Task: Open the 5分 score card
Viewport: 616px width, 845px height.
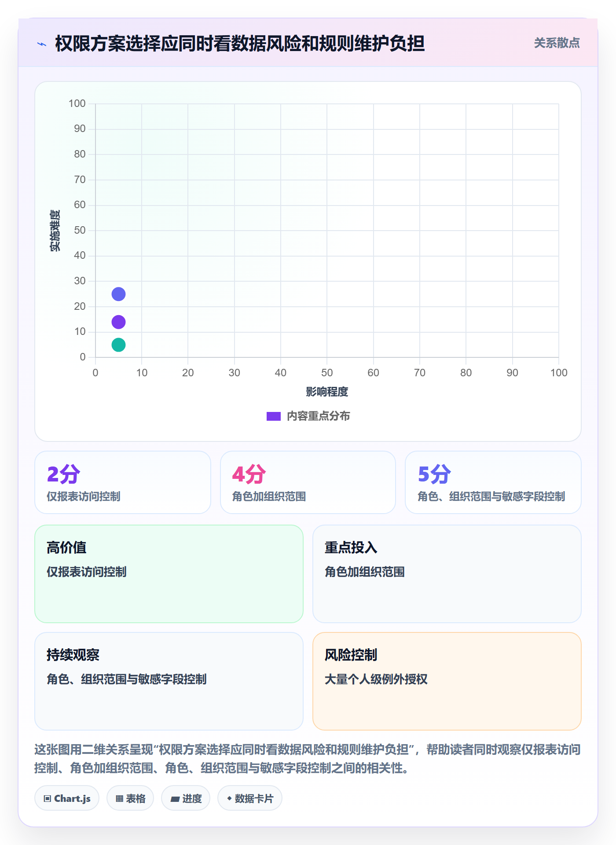Action: coord(493,482)
